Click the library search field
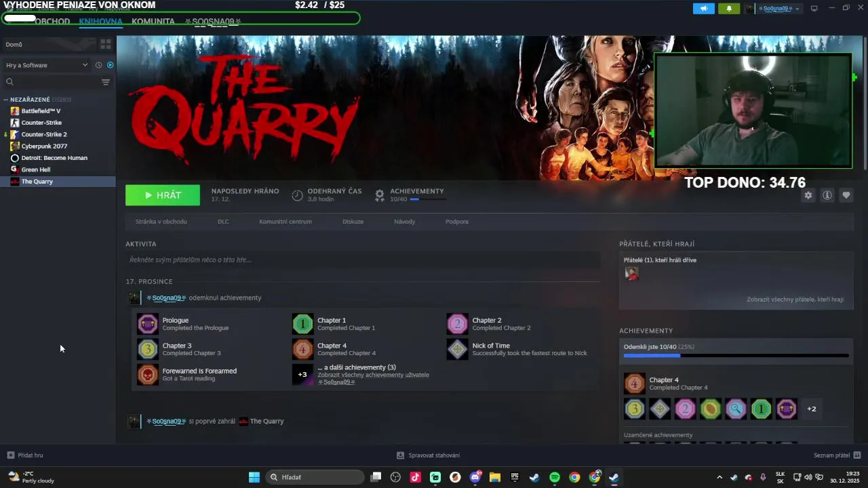Viewport: 868px width, 488px height. pyautogui.click(x=51, y=82)
